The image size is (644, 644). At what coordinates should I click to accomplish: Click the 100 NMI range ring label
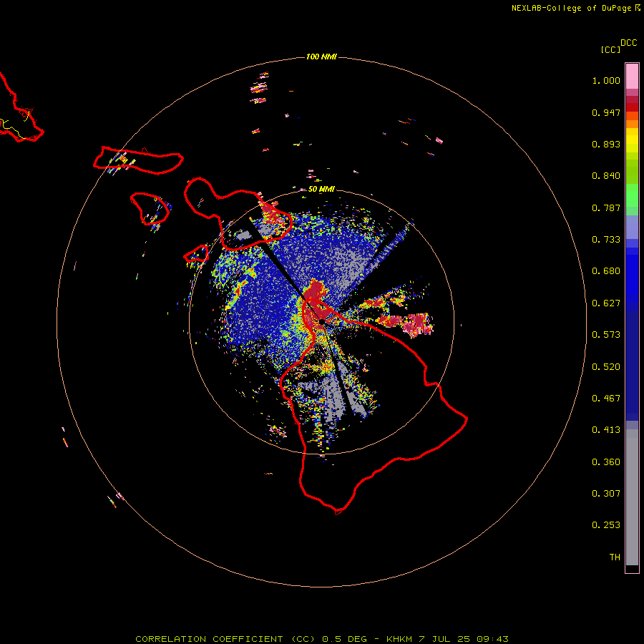click(321, 57)
